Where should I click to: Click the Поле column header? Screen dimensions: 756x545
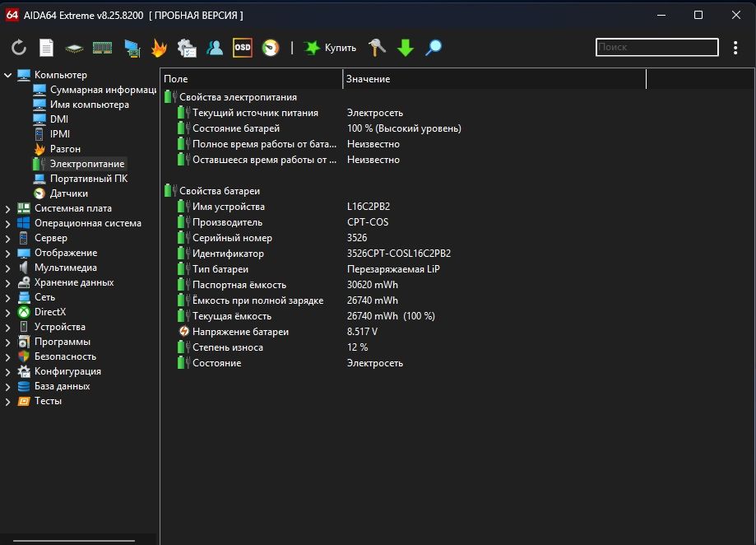pos(251,79)
